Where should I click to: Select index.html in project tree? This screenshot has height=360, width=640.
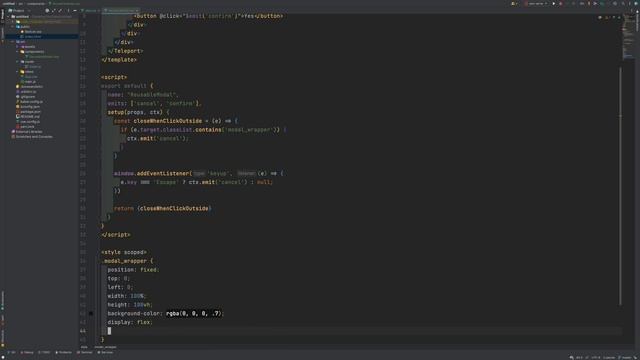31,37
